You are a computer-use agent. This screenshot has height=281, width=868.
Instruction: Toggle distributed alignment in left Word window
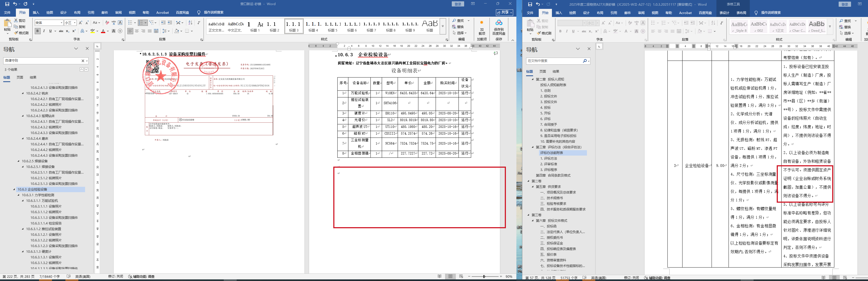tap(156, 31)
